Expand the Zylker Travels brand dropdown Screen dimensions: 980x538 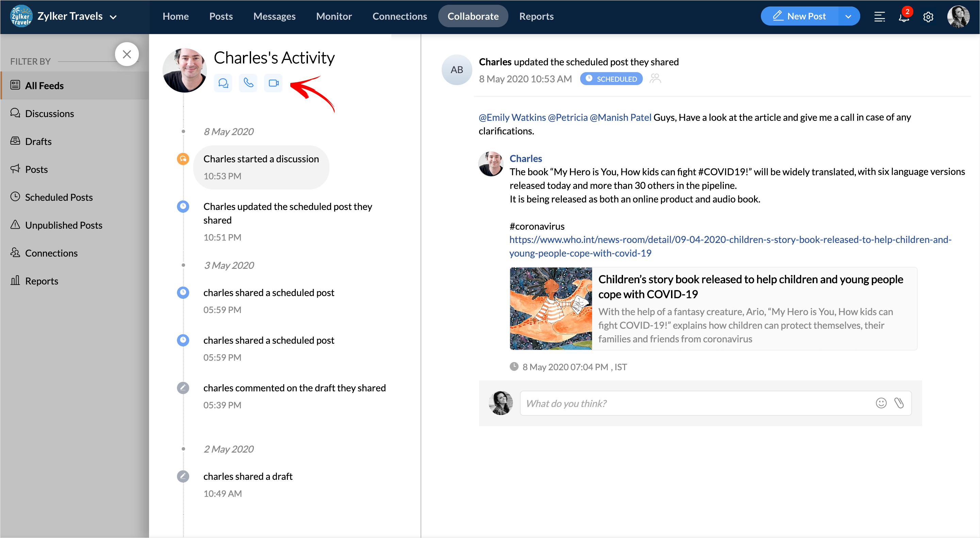coord(113,17)
